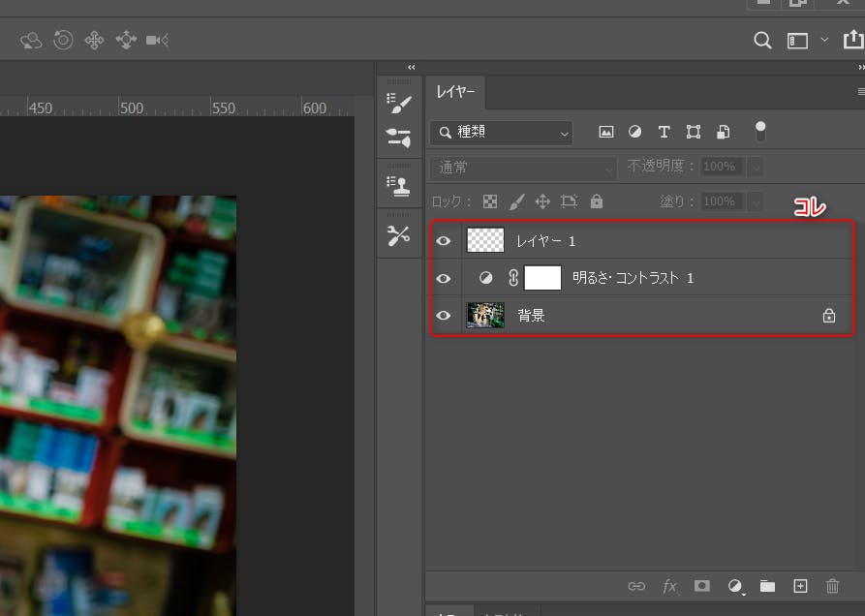865x616 pixels.
Task: Add a layer mask
Action: pyautogui.click(x=702, y=586)
